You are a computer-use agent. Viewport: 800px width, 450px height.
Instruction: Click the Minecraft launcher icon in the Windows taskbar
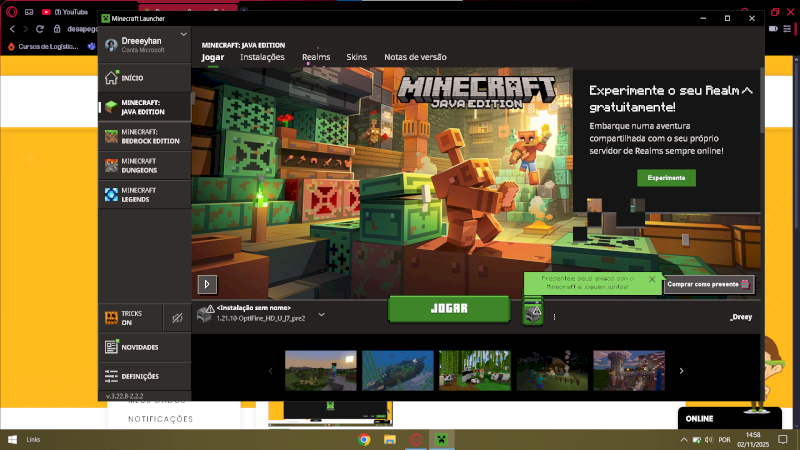click(x=439, y=439)
